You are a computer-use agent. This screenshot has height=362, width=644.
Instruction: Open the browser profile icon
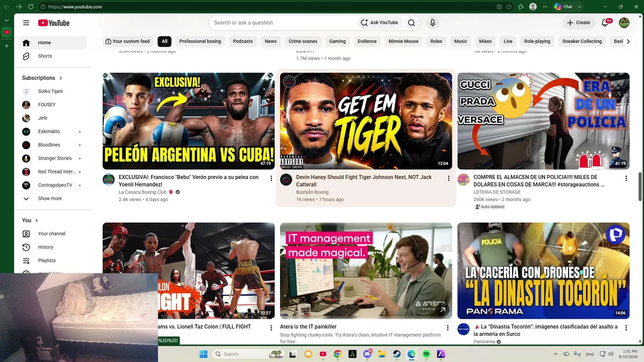(x=533, y=7)
